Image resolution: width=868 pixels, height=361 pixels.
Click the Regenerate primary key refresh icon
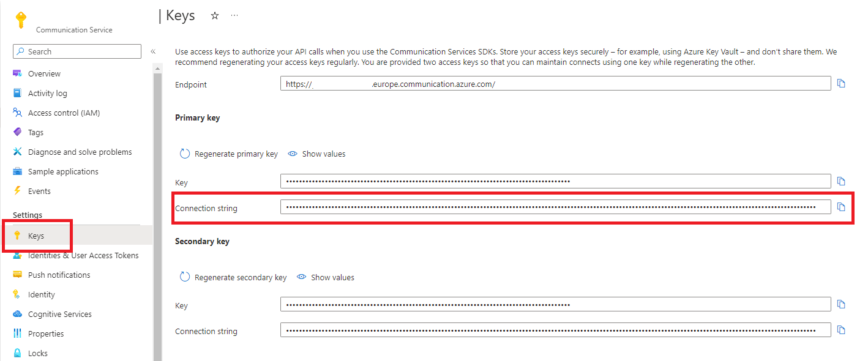185,154
